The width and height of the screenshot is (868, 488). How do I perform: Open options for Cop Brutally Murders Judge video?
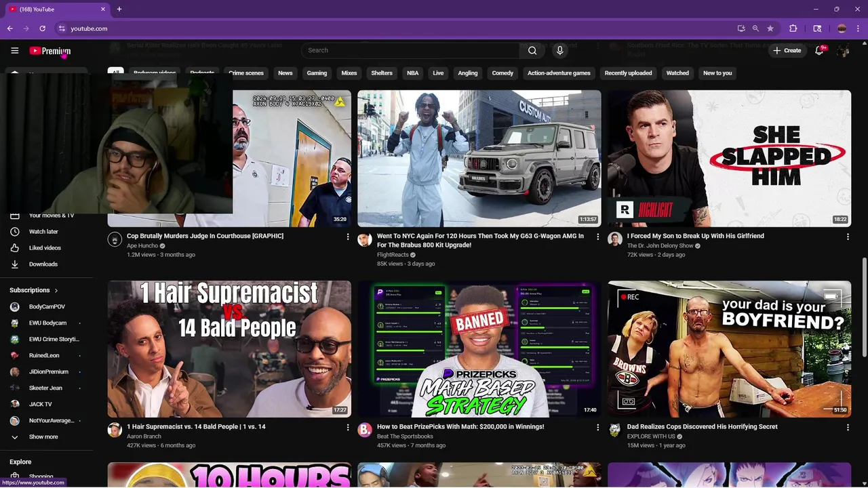coord(348,237)
